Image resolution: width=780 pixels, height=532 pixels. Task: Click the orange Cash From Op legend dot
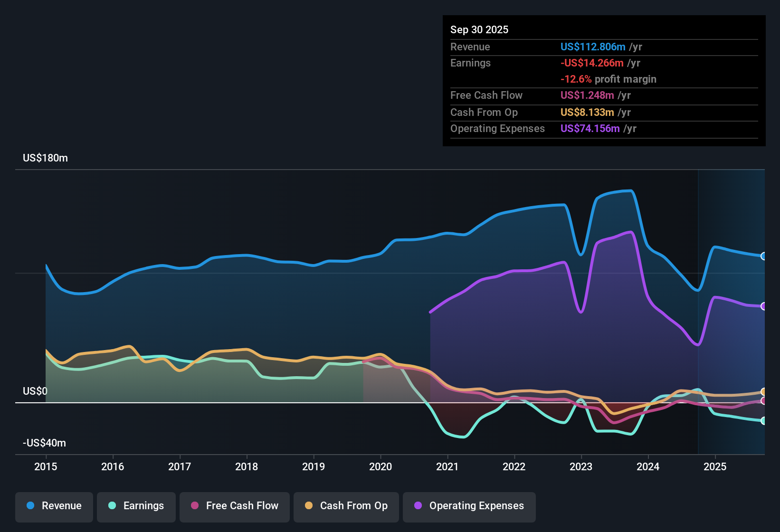tap(308, 506)
